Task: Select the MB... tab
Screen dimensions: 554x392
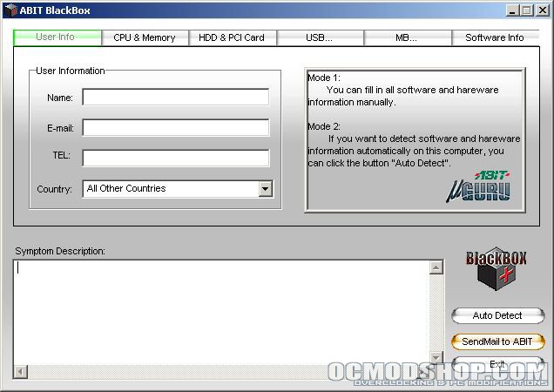Action: tap(408, 37)
